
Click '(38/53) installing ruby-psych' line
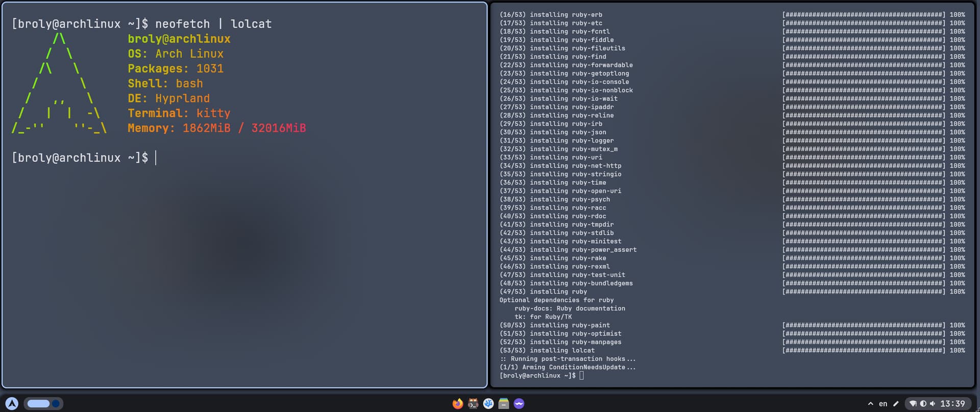pyautogui.click(x=555, y=200)
